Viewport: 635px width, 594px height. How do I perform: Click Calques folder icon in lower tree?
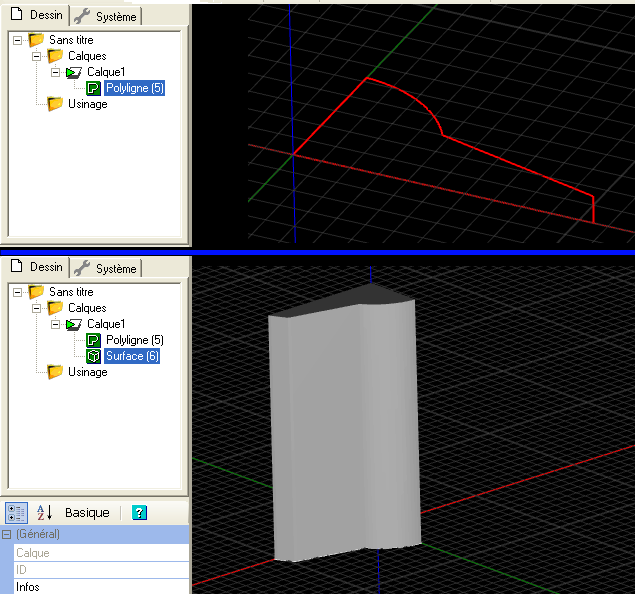[x=55, y=308]
